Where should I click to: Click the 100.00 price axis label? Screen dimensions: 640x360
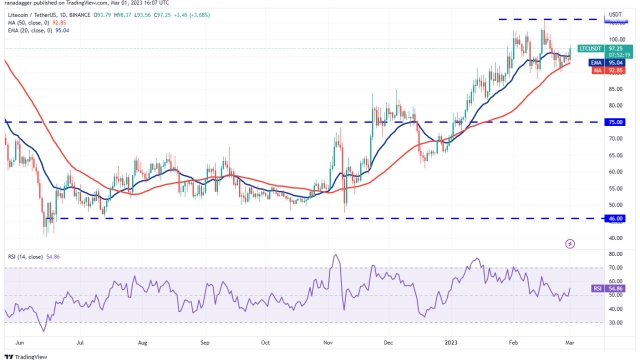(x=617, y=40)
